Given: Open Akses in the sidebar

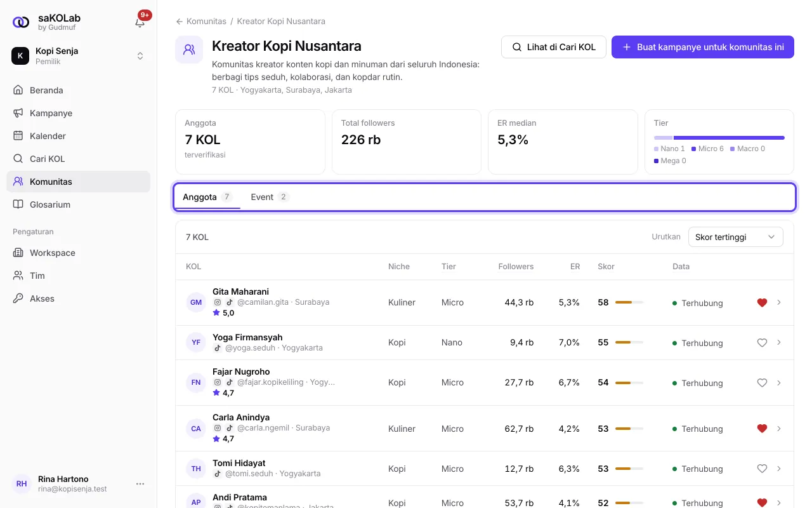Looking at the screenshot, I should [78, 298].
